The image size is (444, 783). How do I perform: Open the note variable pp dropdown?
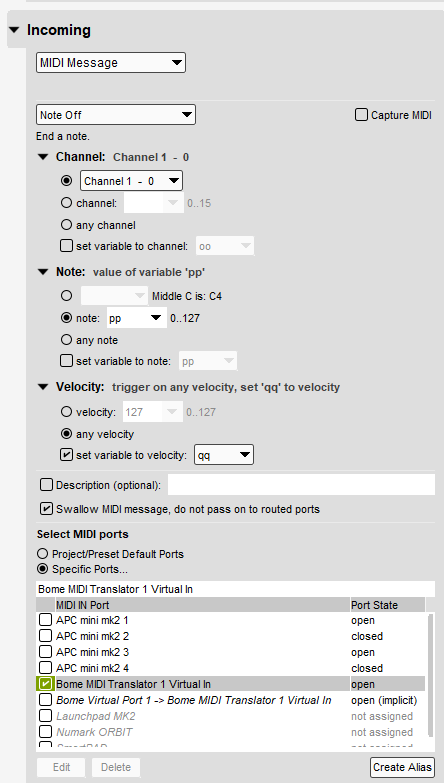[x=136, y=318]
